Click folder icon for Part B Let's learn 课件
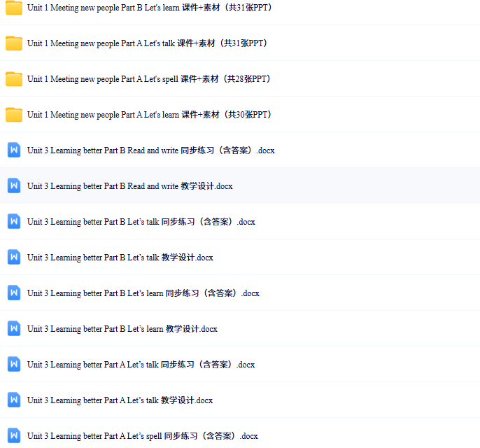The width and height of the screenshot is (480, 448). [x=14, y=8]
